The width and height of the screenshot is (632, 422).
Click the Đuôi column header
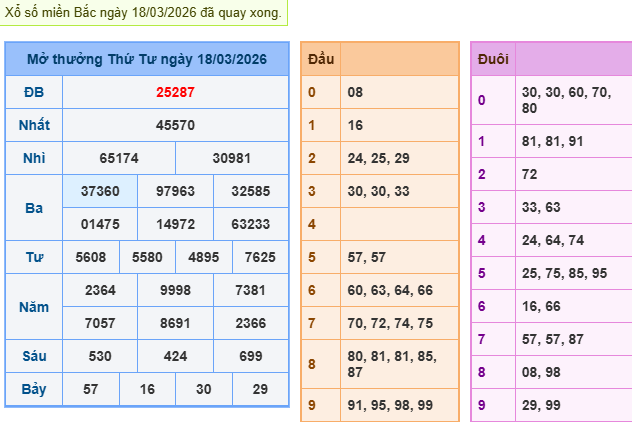(493, 59)
